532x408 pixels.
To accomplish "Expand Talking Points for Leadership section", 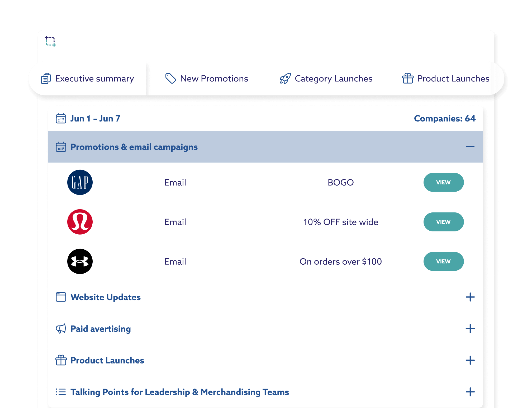I will [470, 392].
